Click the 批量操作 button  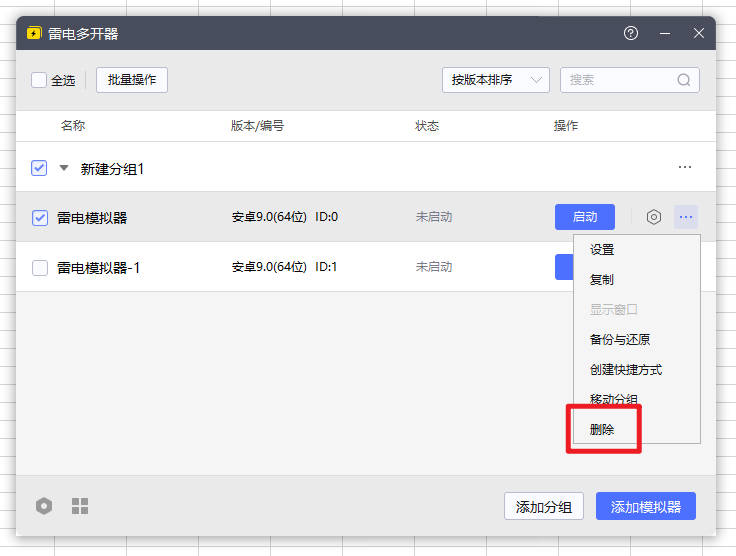point(132,80)
